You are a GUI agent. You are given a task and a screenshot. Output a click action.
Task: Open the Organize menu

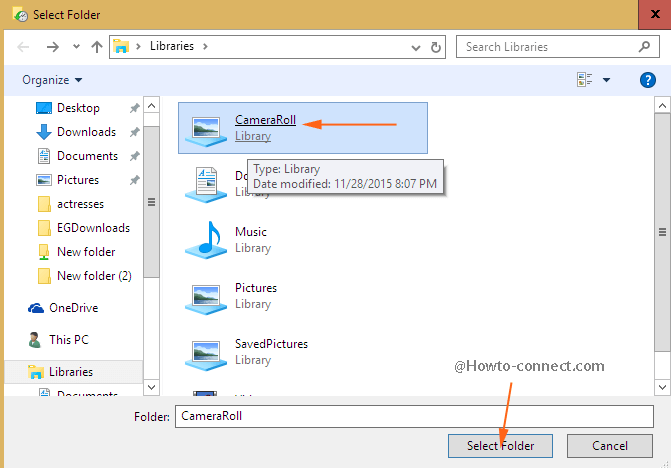click(52, 80)
